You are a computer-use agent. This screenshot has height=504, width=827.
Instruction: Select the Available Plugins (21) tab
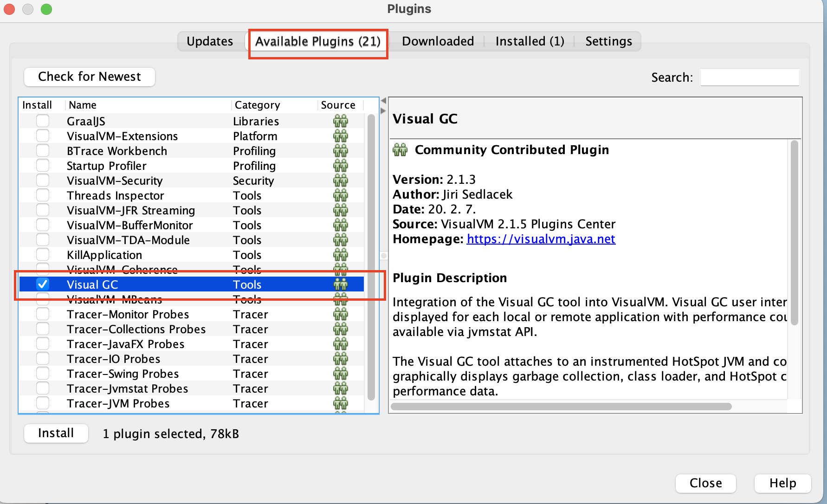pos(318,41)
